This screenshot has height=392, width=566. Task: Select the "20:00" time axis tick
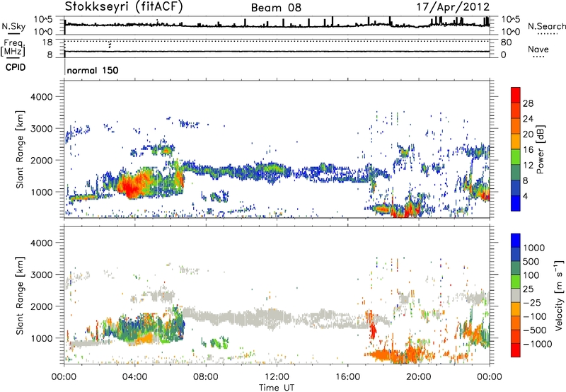pos(418,377)
